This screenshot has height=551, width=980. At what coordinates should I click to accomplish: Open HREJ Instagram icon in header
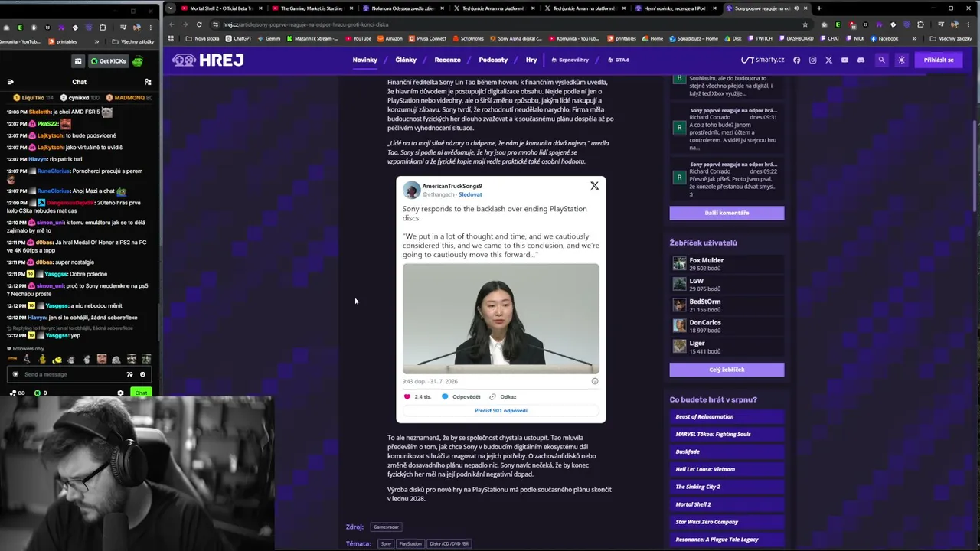(x=812, y=60)
